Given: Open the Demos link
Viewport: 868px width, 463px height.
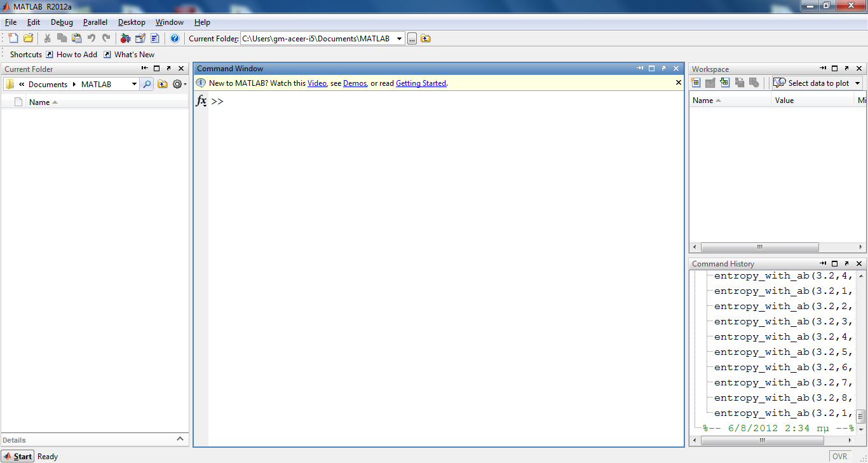Looking at the screenshot, I should [355, 83].
